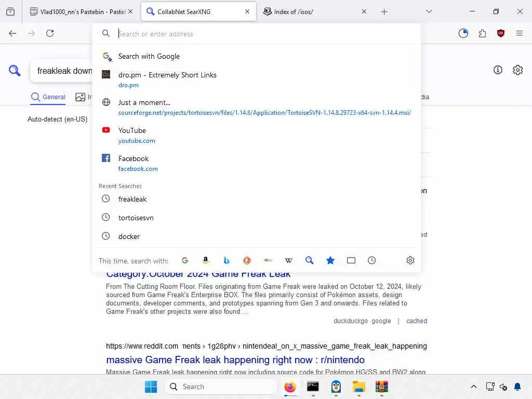Viewport: 532px width, 399px height.
Task: Search this time with DuckDuckGo icon
Action: pos(247,261)
